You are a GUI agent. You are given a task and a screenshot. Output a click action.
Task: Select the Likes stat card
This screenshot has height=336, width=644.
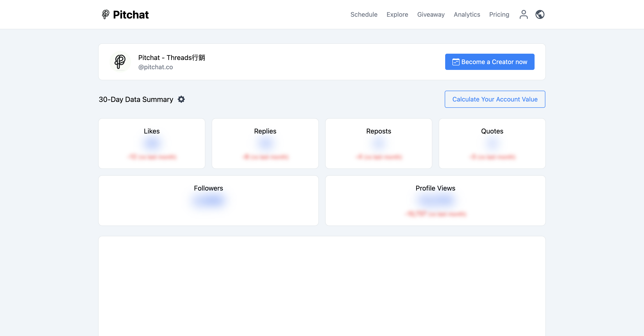pyautogui.click(x=152, y=143)
